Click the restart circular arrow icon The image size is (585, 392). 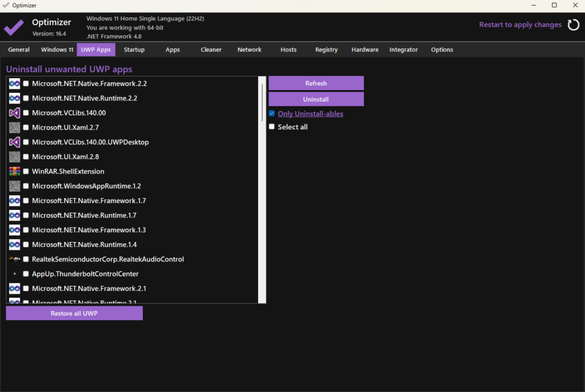click(x=572, y=25)
